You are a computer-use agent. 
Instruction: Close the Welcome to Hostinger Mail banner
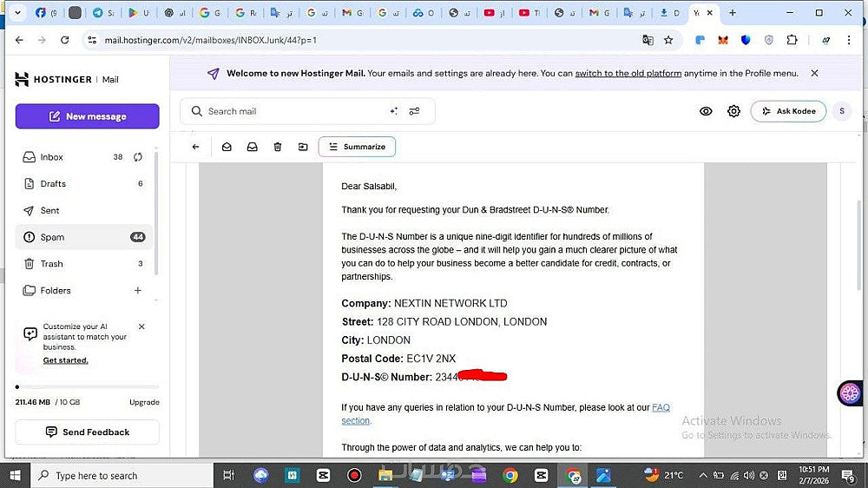point(814,73)
